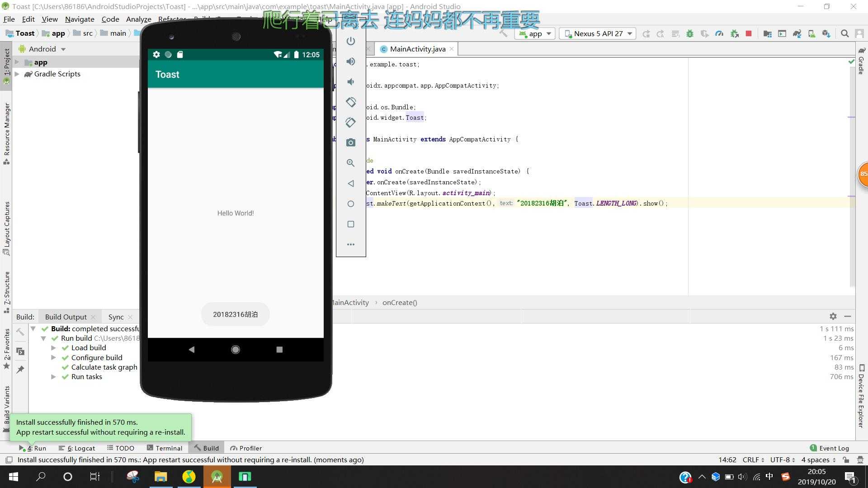This screenshot has height=488, width=868.
Task: Expand the Configure build node
Action: pyautogui.click(x=53, y=357)
